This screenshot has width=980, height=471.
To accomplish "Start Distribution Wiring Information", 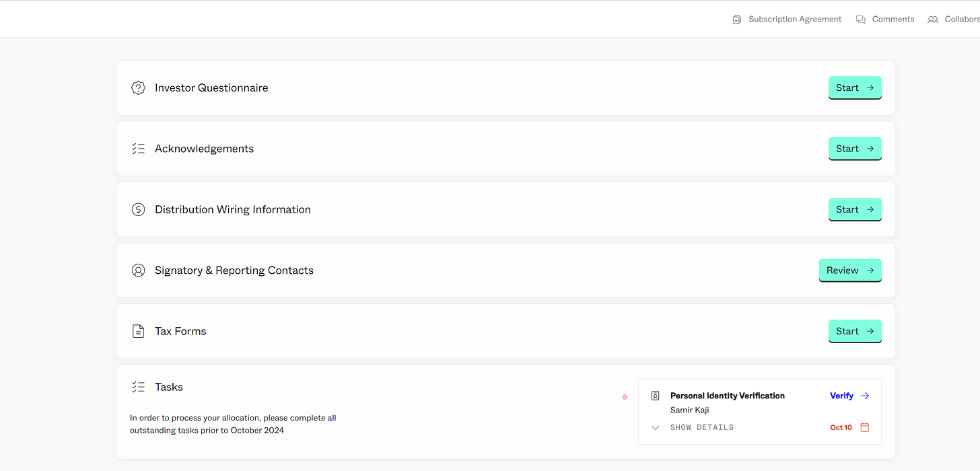I will coord(855,209).
